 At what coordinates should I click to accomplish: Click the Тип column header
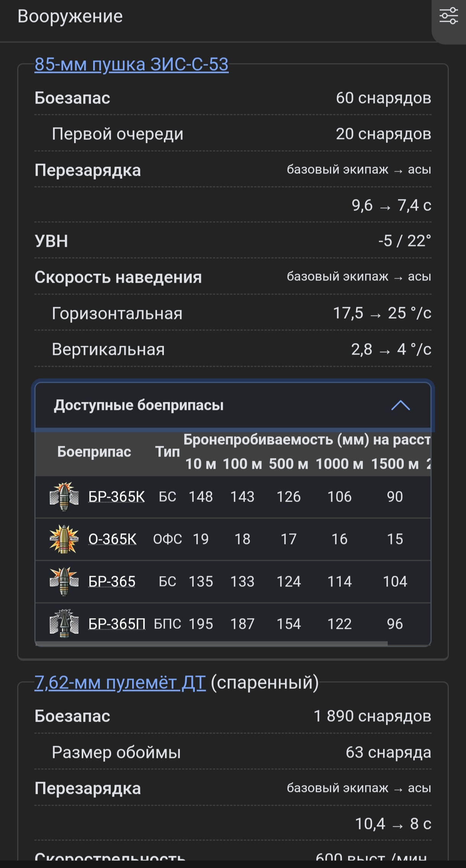(x=167, y=452)
